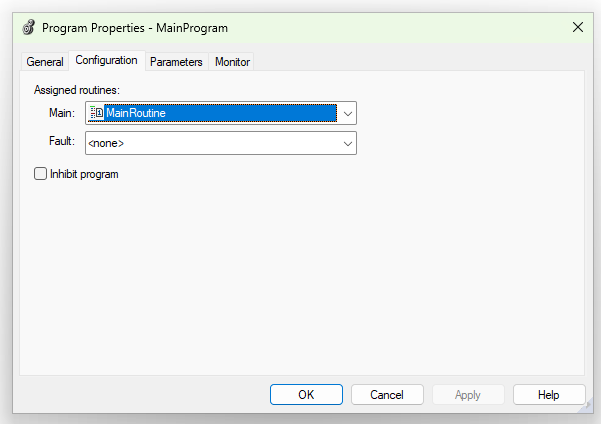Image resolution: width=601 pixels, height=424 pixels.
Task: Open the Parameters tab
Action: point(176,62)
